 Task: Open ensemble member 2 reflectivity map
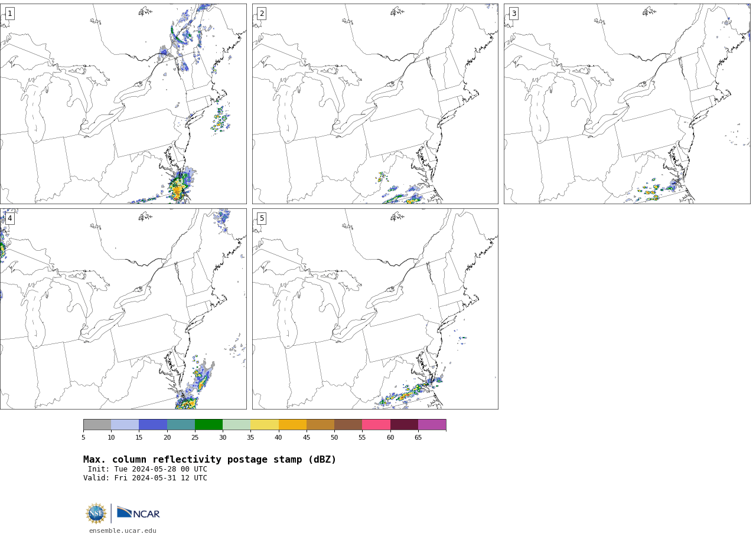tap(375, 104)
